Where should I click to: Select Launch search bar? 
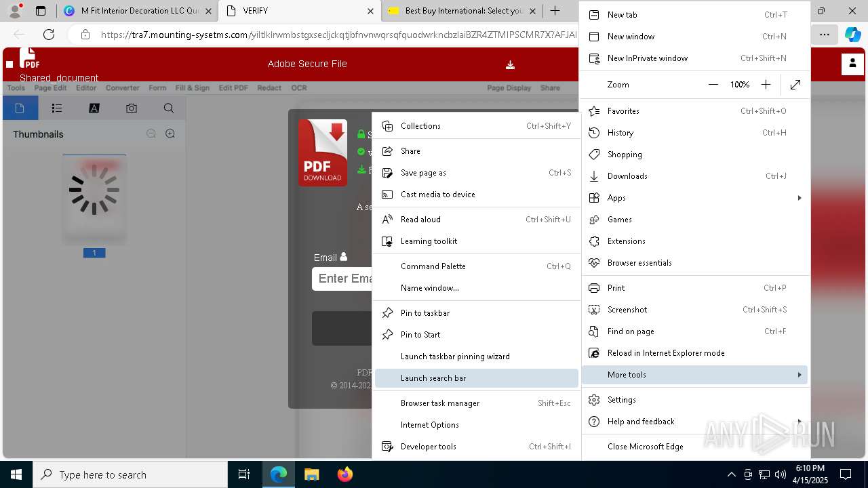[x=476, y=378]
